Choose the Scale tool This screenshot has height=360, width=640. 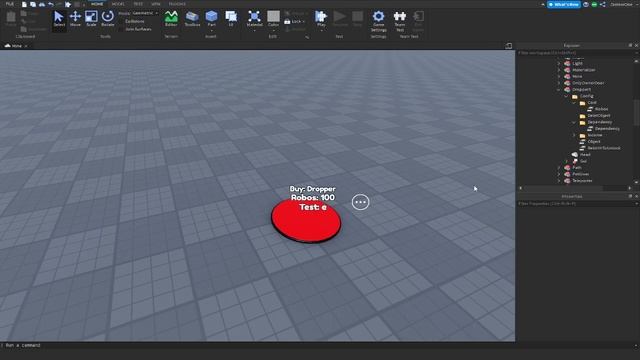pyautogui.click(x=91, y=19)
